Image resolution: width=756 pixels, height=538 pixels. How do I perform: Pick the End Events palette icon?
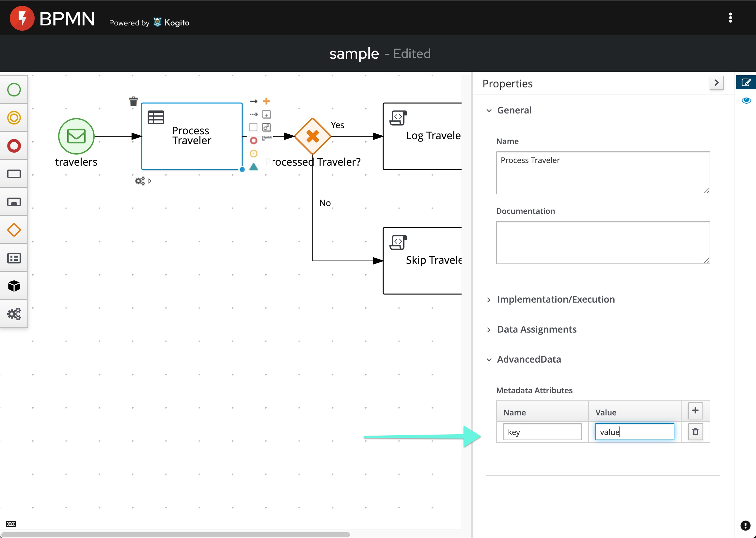[14, 146]
